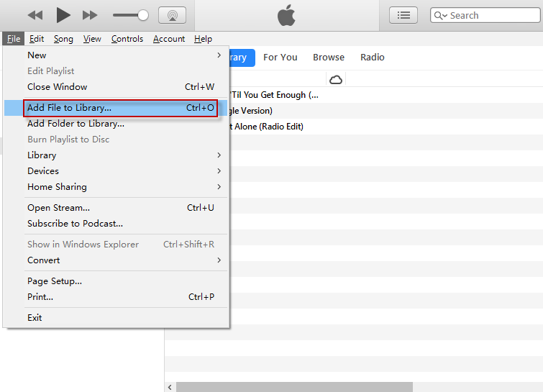Open the Help menu

point(203,39)
